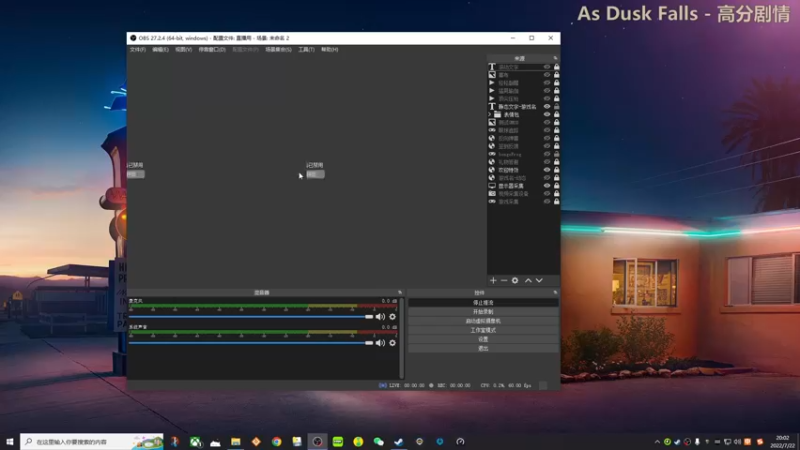Click the 表情包 folder icon

click(497, 114)
